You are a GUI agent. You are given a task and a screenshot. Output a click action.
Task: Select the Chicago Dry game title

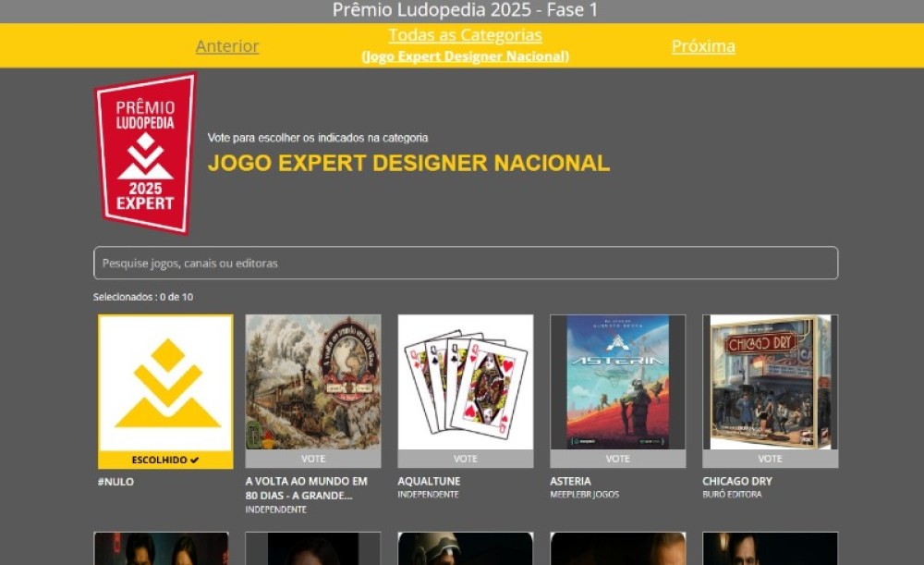pos(737,481)
